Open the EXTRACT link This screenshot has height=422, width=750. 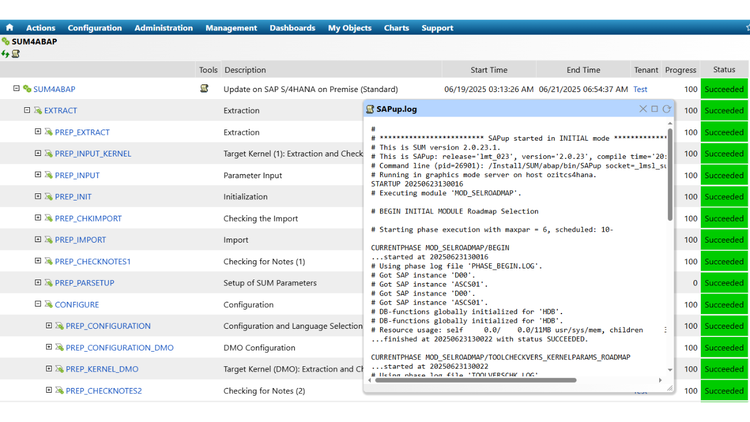click(60, 111)
